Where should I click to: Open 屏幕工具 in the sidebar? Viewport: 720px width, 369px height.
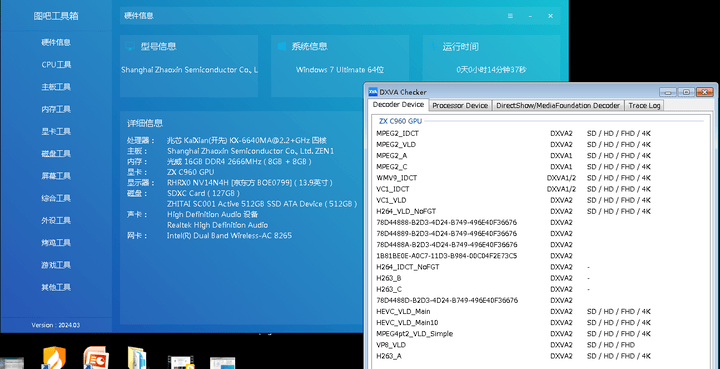[x=56, y=176]
